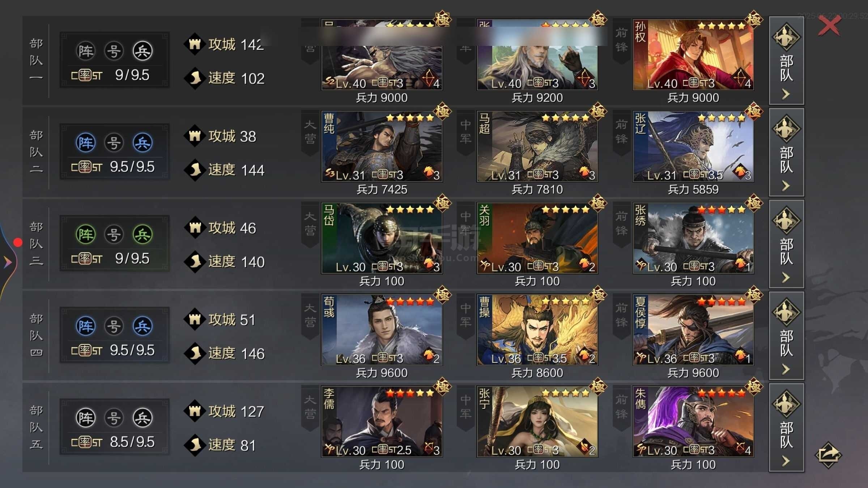Click the 极 badge on 曹操's card

coord(597,295)
